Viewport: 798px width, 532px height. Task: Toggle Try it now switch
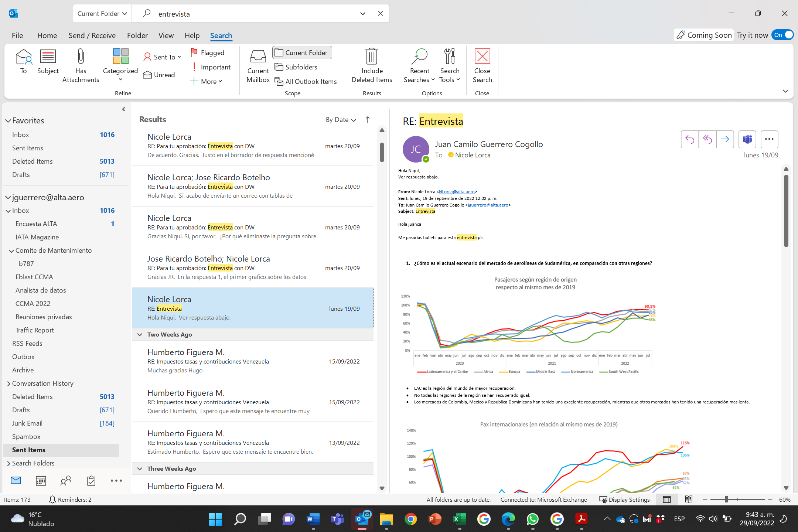(782, 35)
